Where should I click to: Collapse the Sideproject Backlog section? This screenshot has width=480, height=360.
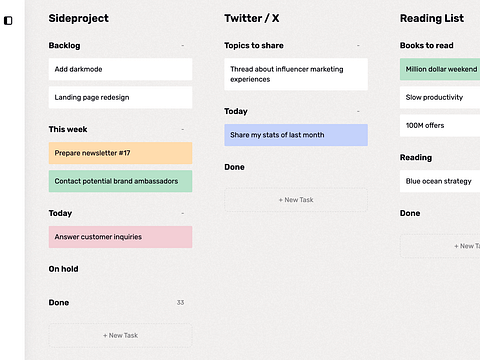182,45
